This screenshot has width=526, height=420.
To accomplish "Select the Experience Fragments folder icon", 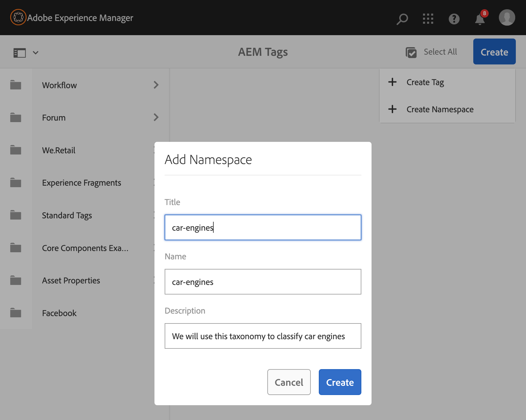I will point(16,183).
